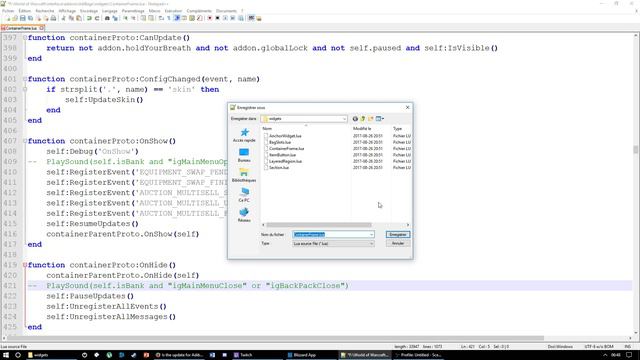Select Réseau in the dialog sidebar
640x360 pixels.
[x=244, y=215]
